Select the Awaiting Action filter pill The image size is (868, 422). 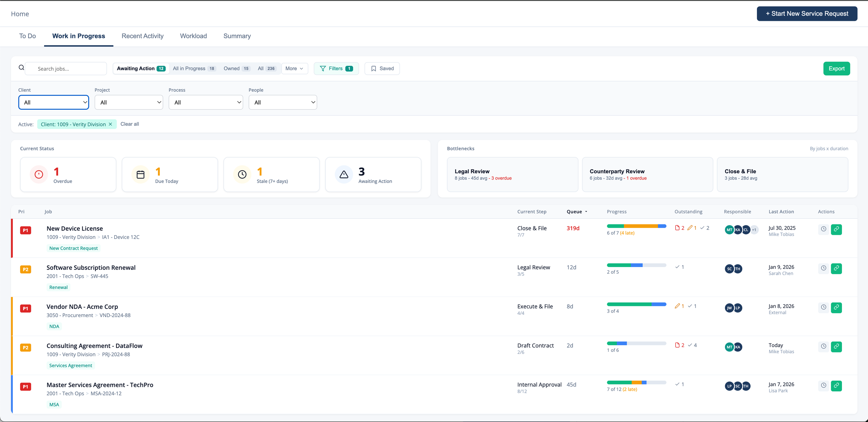(141, 68)
